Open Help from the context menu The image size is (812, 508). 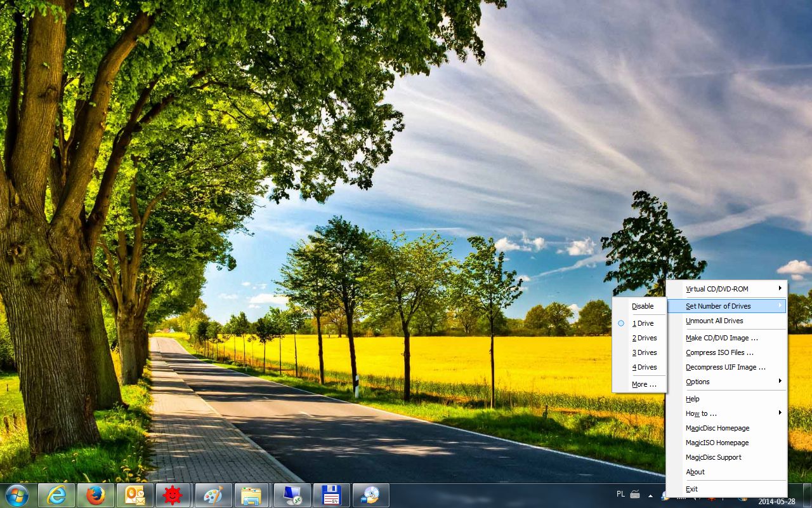click(726, 399)
